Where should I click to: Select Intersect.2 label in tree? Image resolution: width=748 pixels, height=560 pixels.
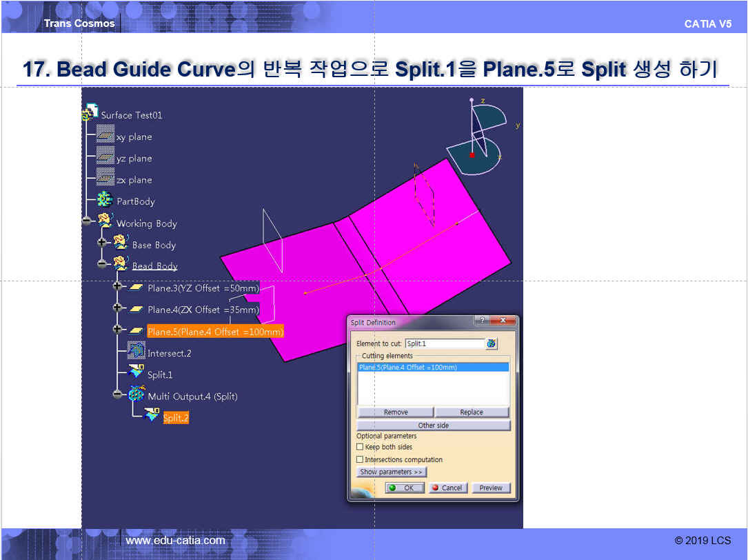pos(170,353)
